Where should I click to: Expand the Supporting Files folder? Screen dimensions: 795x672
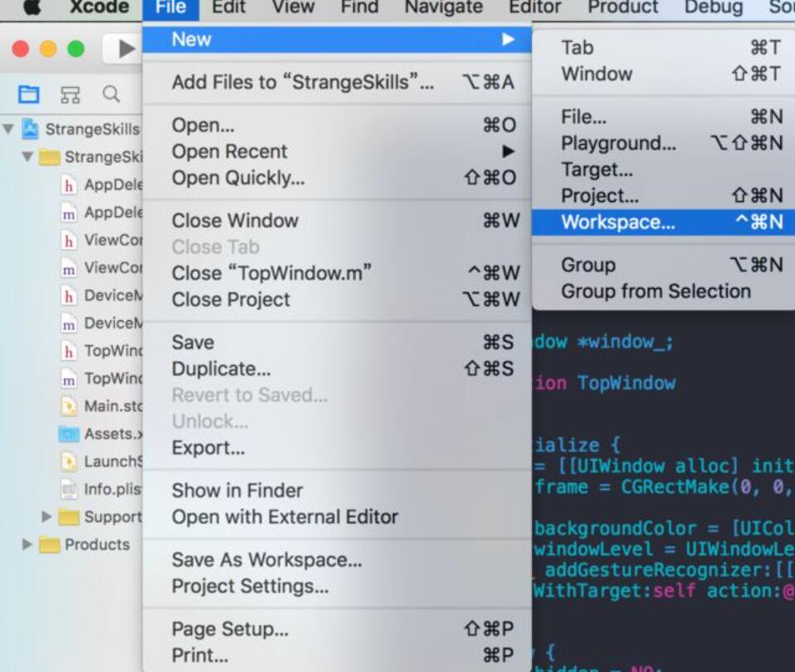(x=46, y=516)
